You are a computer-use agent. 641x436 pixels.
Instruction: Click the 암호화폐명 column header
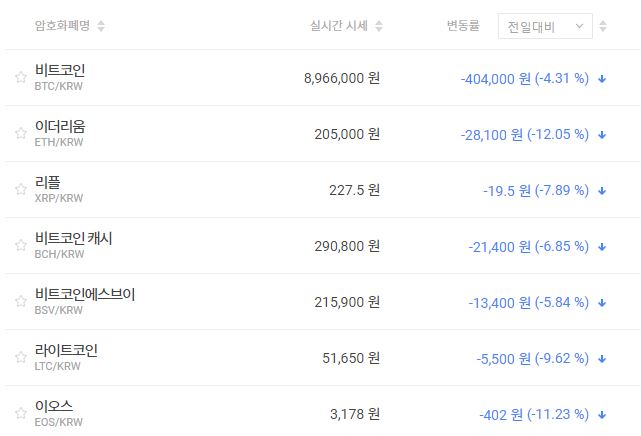(62, 26)
